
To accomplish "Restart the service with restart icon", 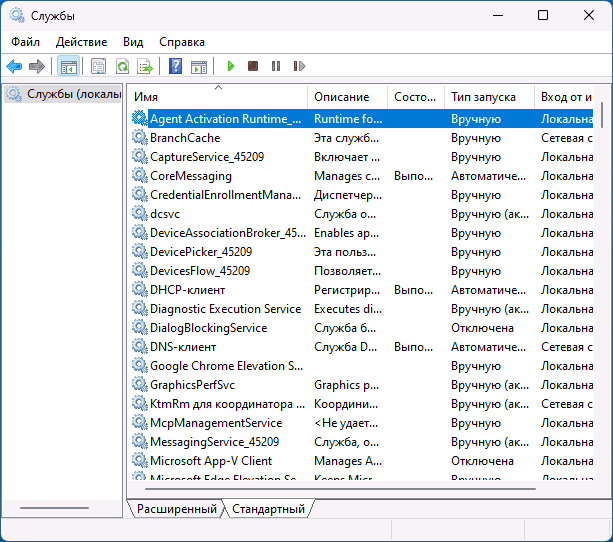I will pyautogui.click(x=299, y=66).
